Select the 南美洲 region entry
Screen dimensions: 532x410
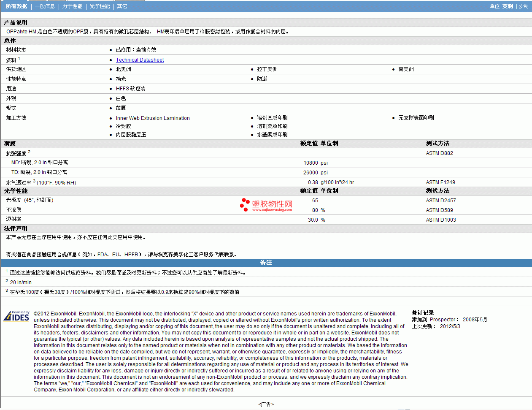[406, 69]
